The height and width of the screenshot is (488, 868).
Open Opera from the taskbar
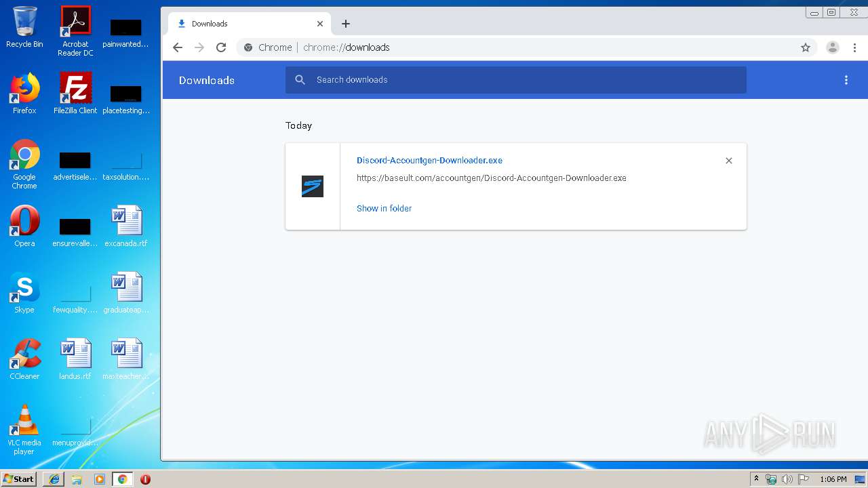click(145, 479)
